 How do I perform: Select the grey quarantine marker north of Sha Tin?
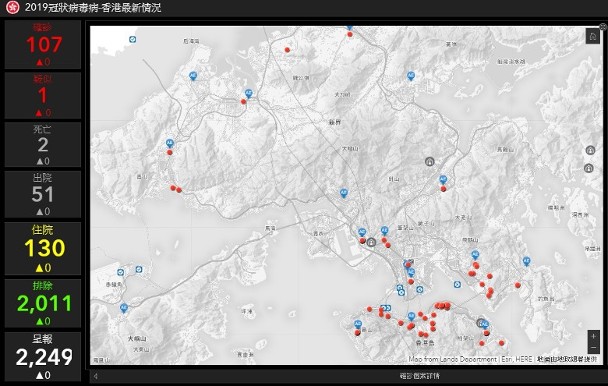429,161
